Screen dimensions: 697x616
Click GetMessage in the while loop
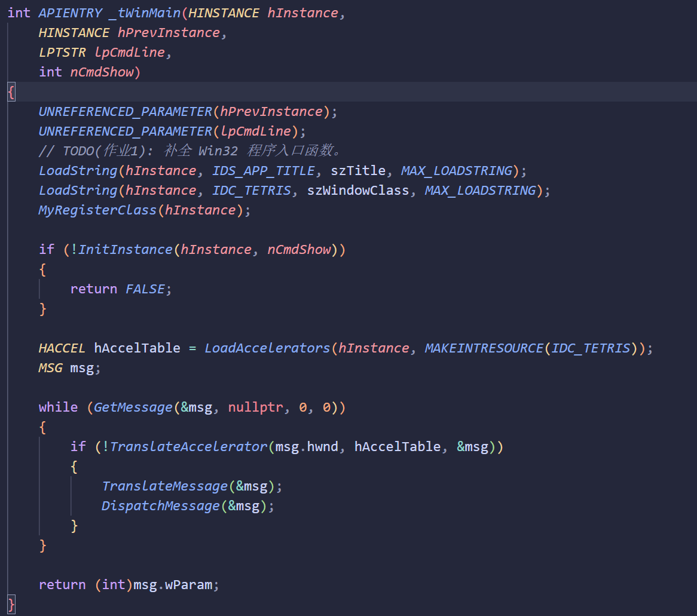[x=133, y=407]
